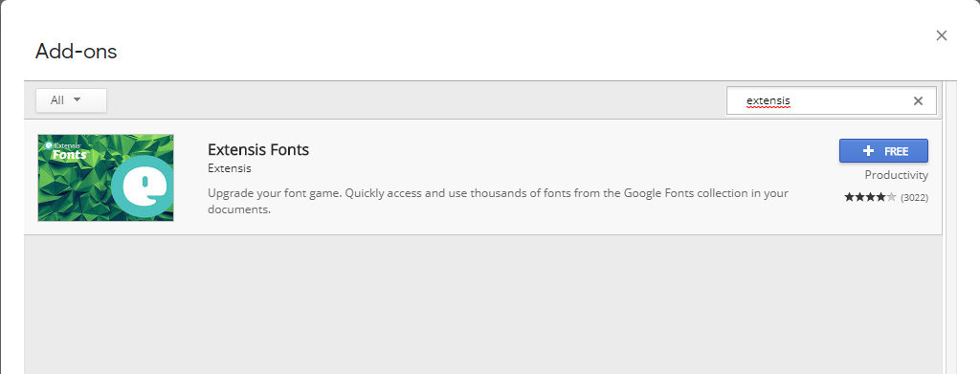Clear the extensis search text

(x=918, y=100)
